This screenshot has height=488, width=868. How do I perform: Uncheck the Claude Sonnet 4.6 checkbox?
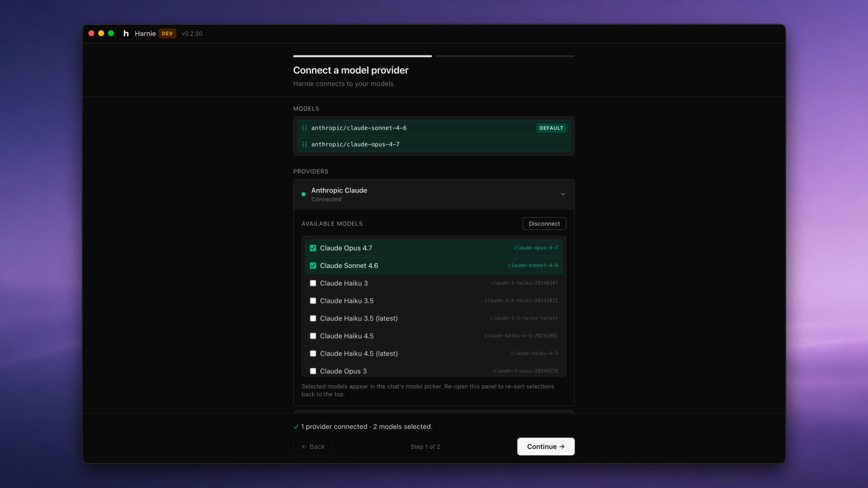pyautogui.click(x=313, y=266)
